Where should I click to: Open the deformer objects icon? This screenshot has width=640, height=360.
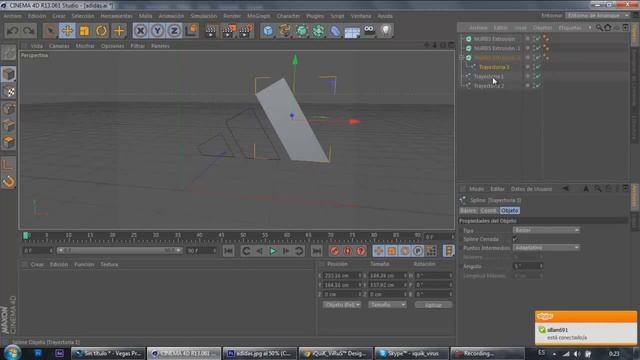click(335, 31)
